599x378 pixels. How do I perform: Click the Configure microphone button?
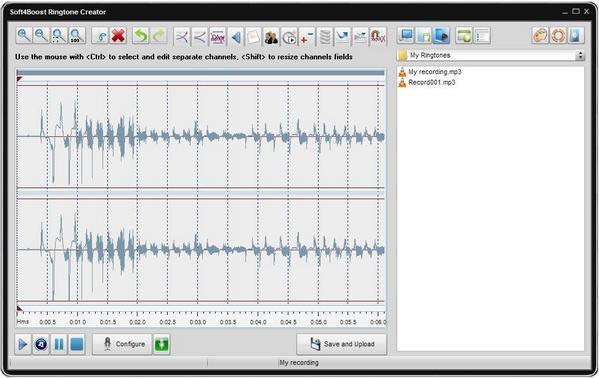click(x=122, y=344)
